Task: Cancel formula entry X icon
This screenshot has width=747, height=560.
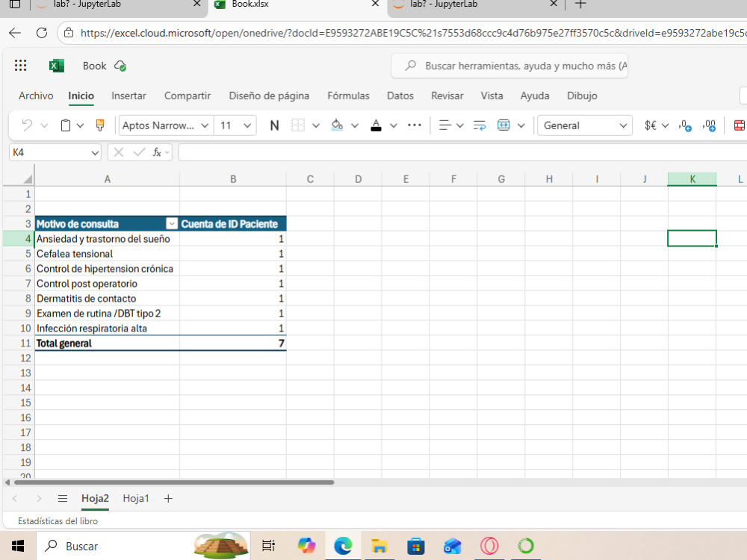Action: pos(119,152)
